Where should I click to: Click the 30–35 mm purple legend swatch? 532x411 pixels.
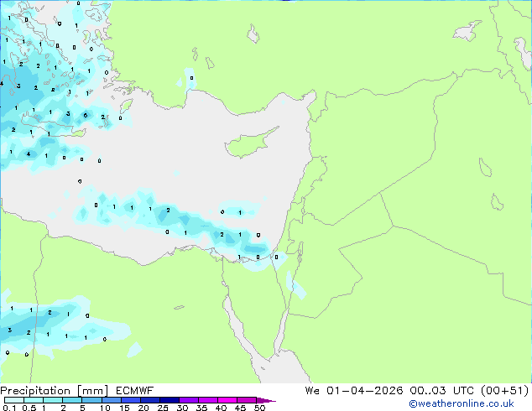189,400
